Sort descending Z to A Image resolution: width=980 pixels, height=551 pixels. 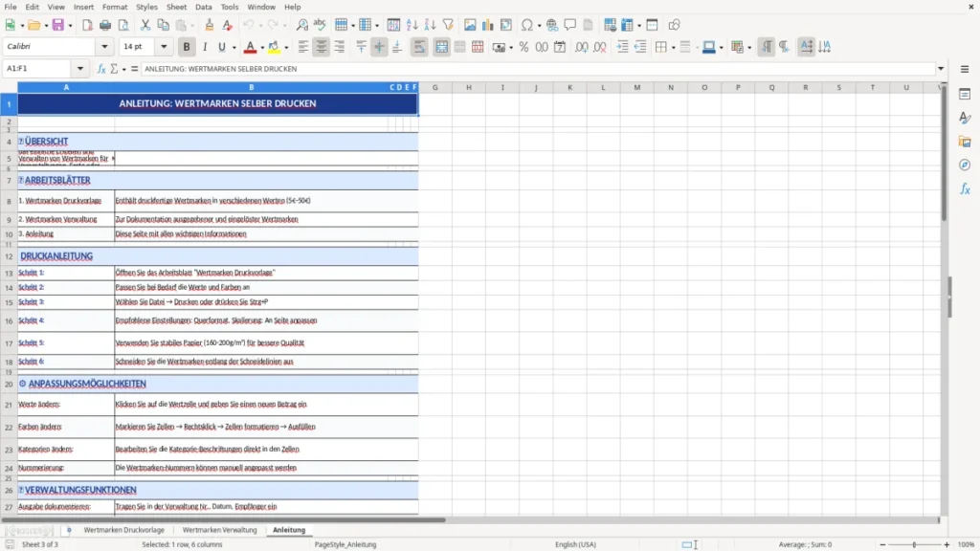[x=430, y=25]
